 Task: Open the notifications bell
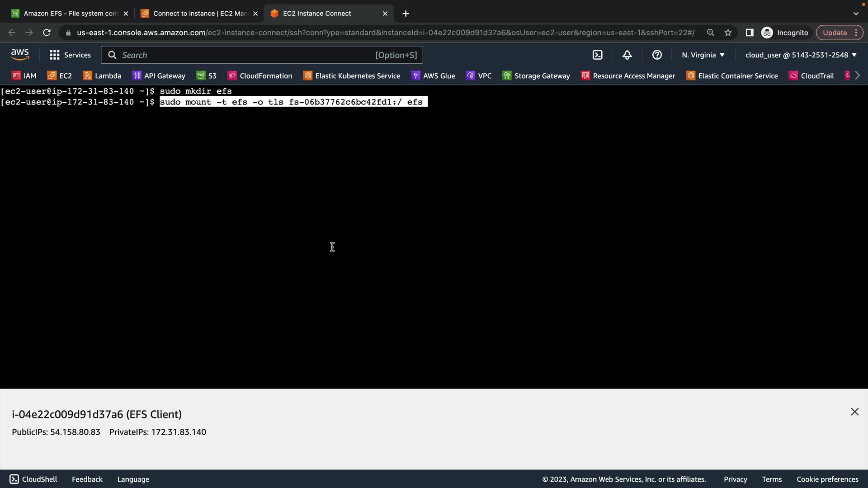[x=627, y=55]
